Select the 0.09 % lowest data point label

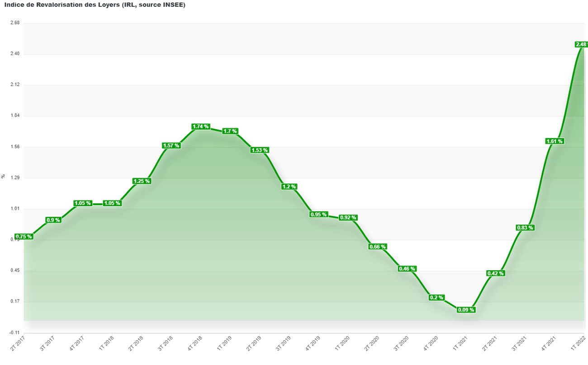click(x=466, y=310)
